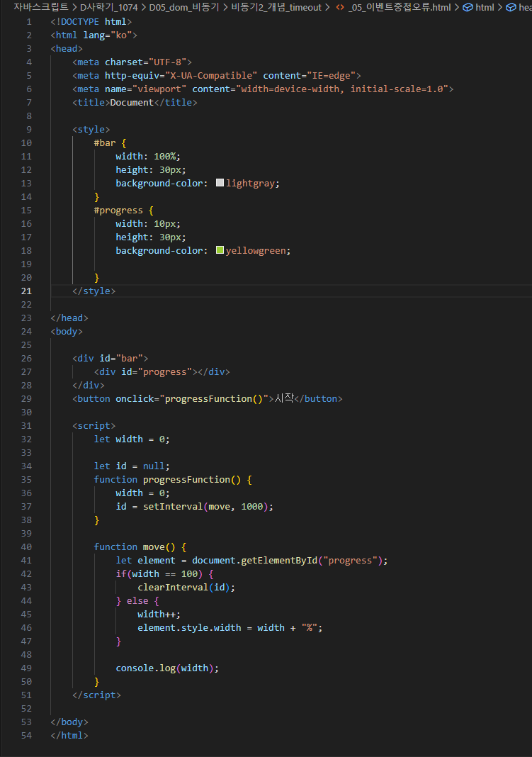Click the closing </body> tag
This screenshot has width=532, height=757.
tap(69, 722)
